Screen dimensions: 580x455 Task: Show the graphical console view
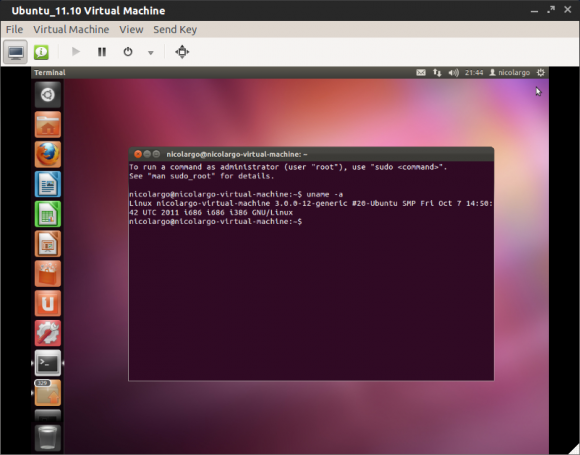(16, 52)
